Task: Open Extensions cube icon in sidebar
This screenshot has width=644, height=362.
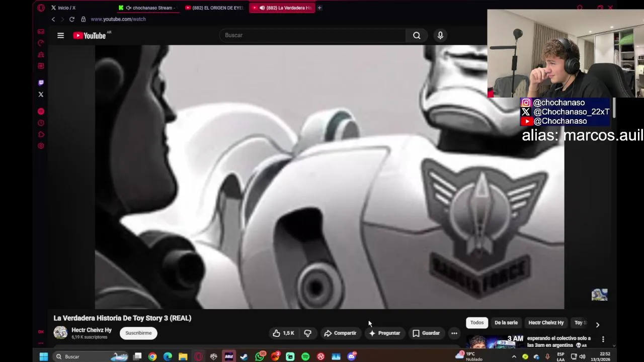Action: 41,134
